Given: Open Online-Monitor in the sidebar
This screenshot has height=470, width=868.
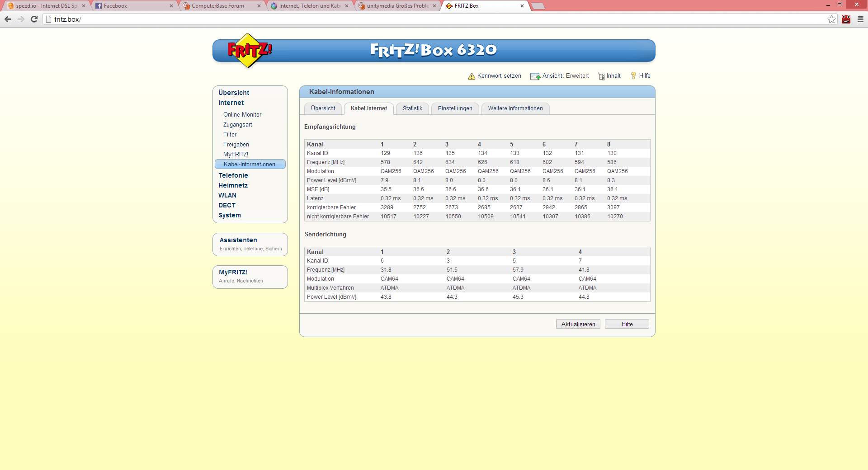Looking at the screenshot, I should pos(242,115).
